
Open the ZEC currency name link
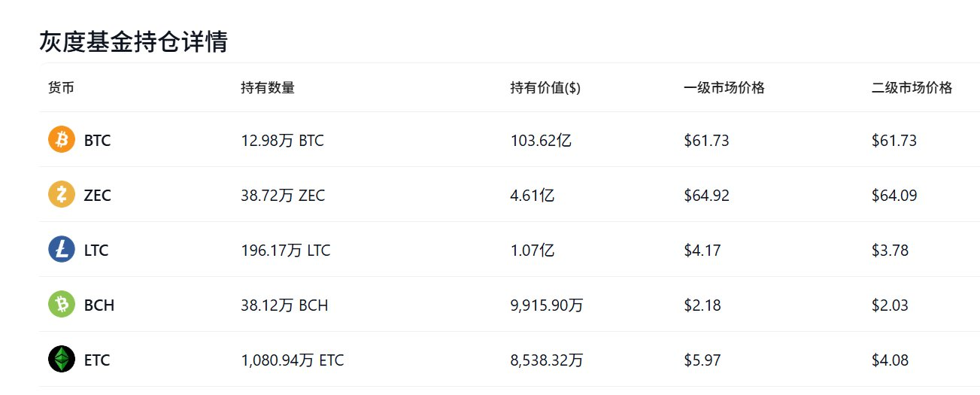pos(97,196)
